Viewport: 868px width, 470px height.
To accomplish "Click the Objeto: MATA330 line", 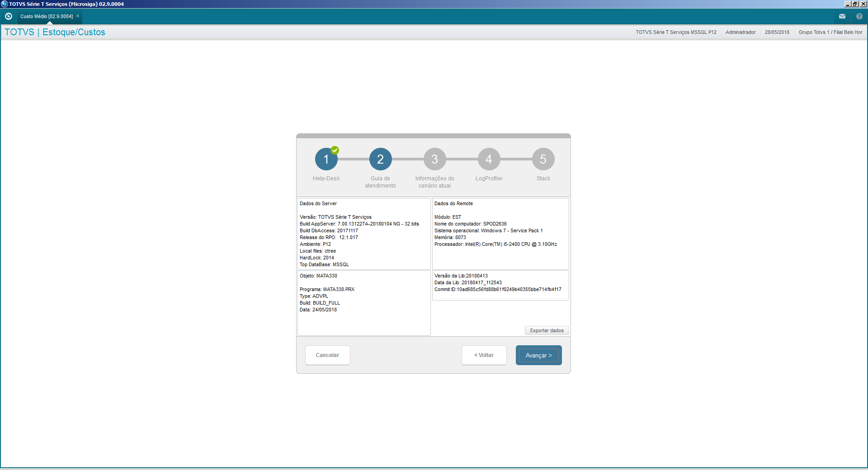I will click(318, 276).
